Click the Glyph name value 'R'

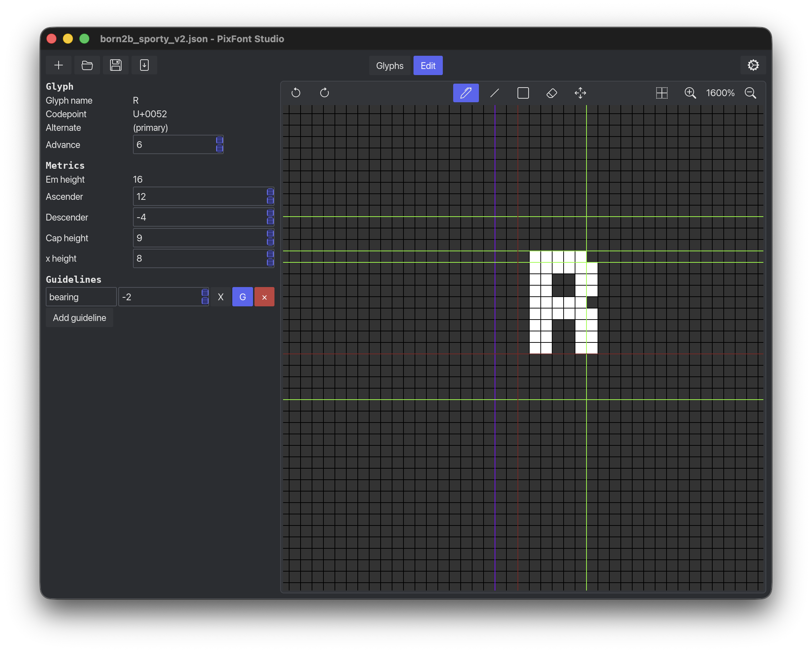136,100
